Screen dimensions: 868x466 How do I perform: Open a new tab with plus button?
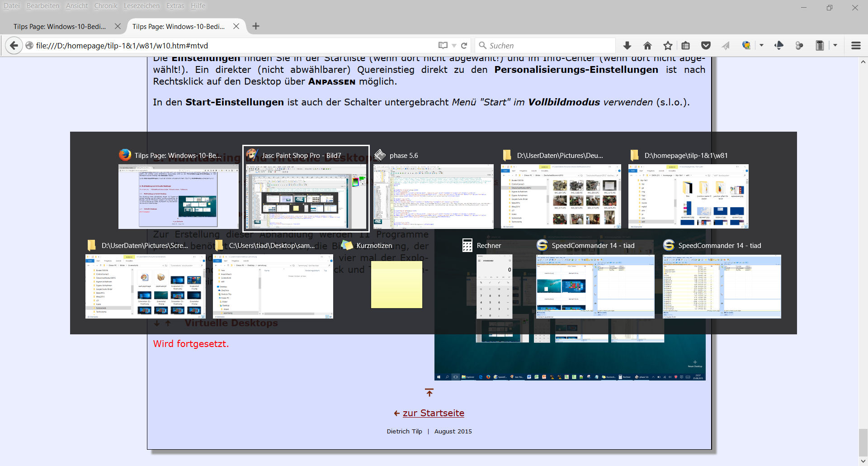256,26
